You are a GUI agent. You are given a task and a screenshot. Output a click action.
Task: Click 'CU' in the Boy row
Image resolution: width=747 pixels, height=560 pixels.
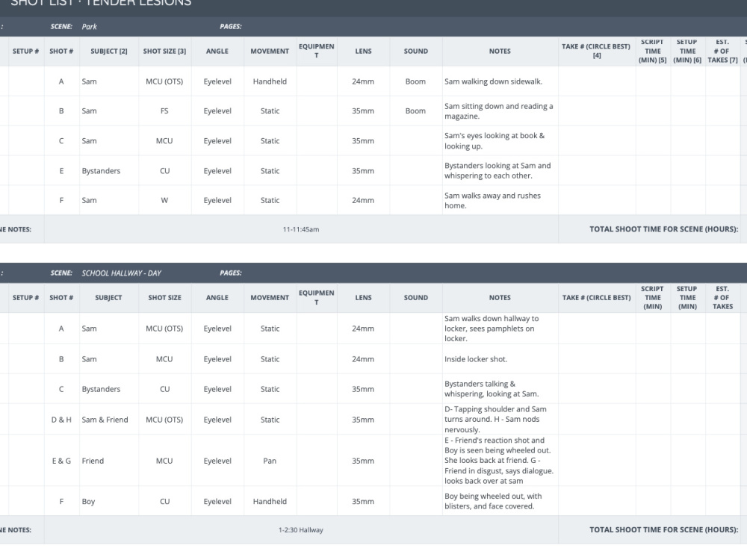pos(164,502)
